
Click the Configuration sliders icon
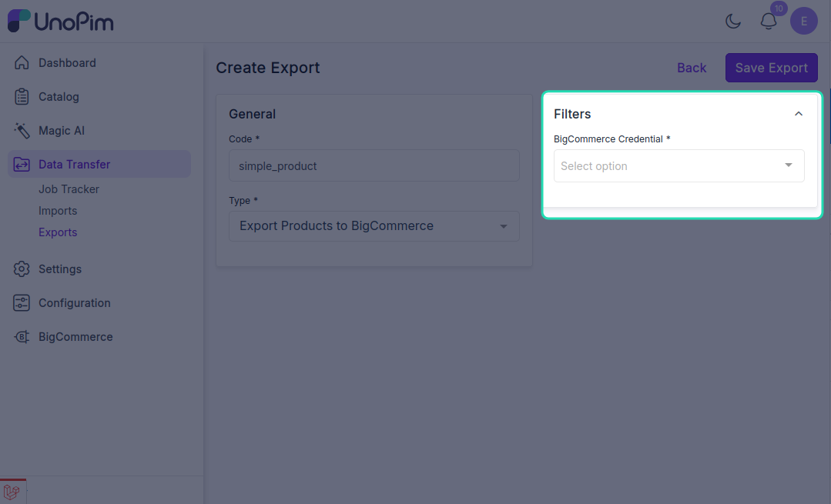click(x=22, y=303)
